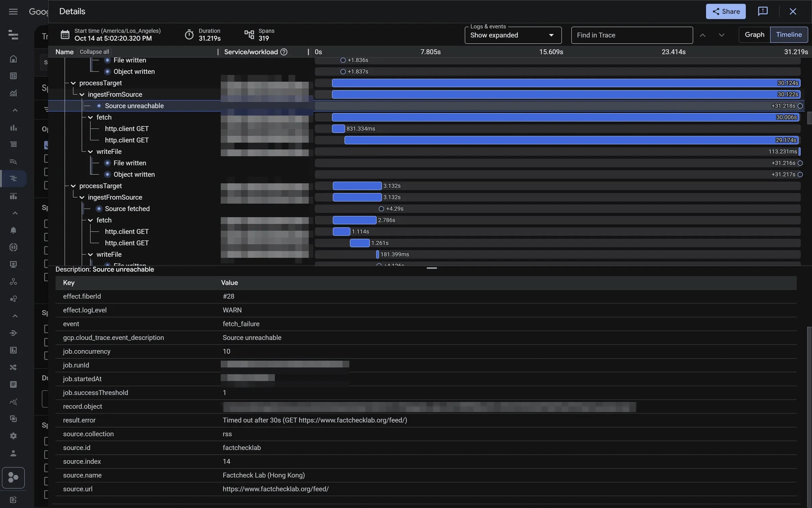Open the rising-chart metrics icon in sidebar
Viewport: 812px width, 508px height.
click(13, 93)
